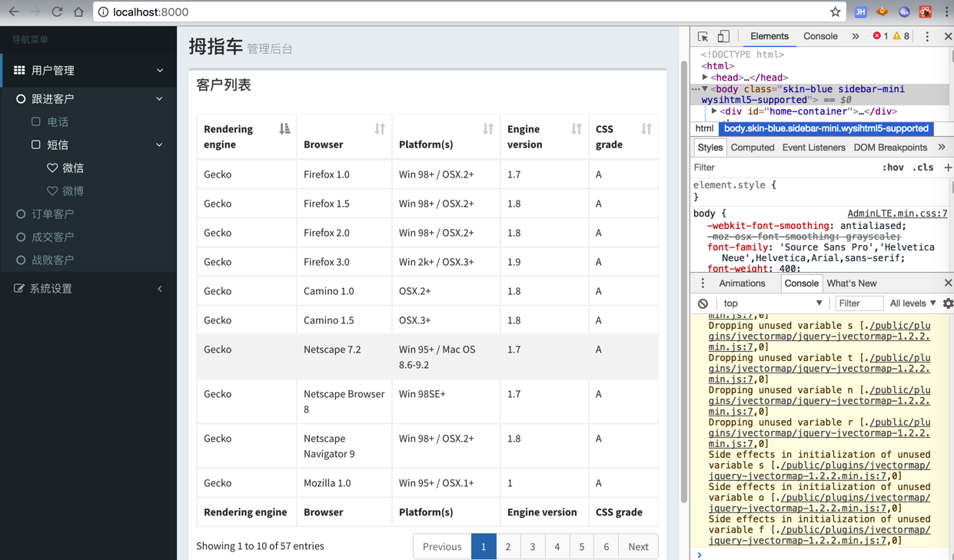Clear the console with the ban icon
The height and width of the screenshot is (560, 954).
pos(703,303)
